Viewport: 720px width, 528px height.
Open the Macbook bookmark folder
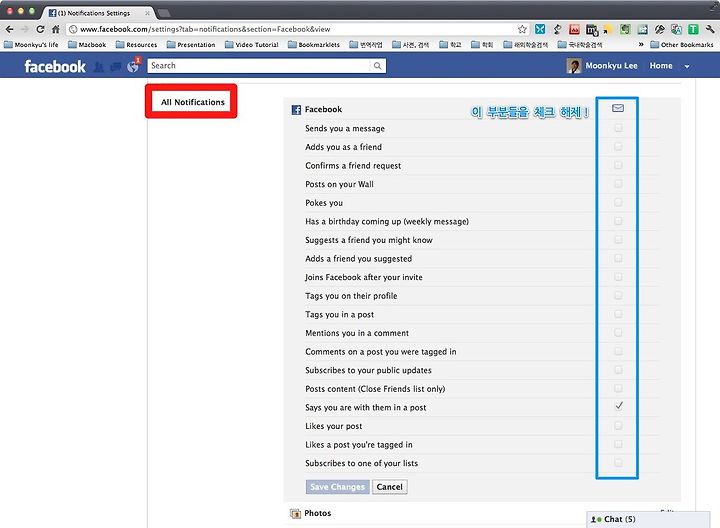click(87, 45)
